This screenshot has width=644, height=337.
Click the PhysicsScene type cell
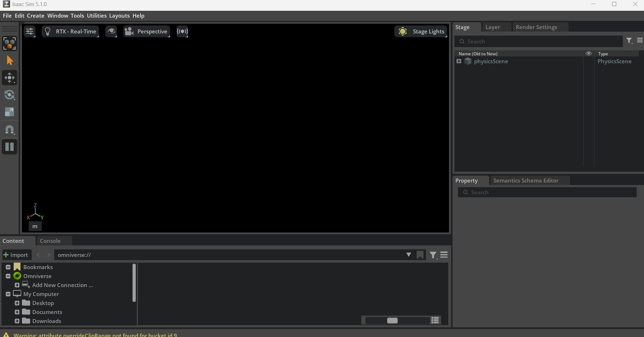point(614,61)
